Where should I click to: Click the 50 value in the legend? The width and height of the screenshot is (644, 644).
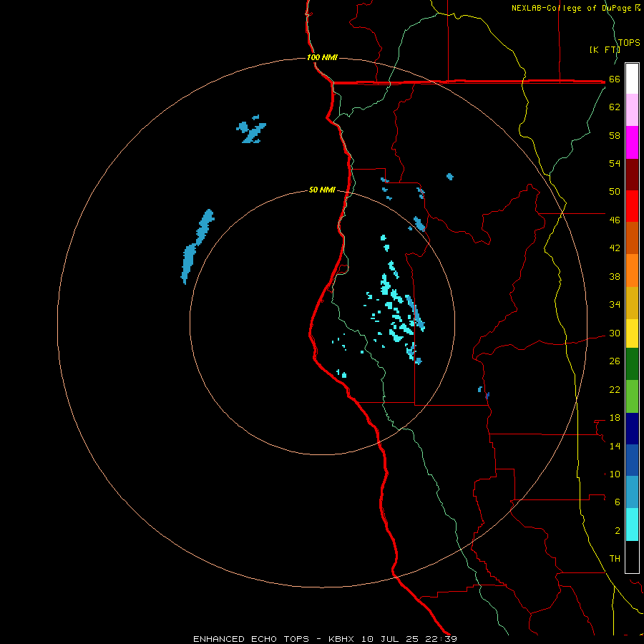tap(615, 192)
